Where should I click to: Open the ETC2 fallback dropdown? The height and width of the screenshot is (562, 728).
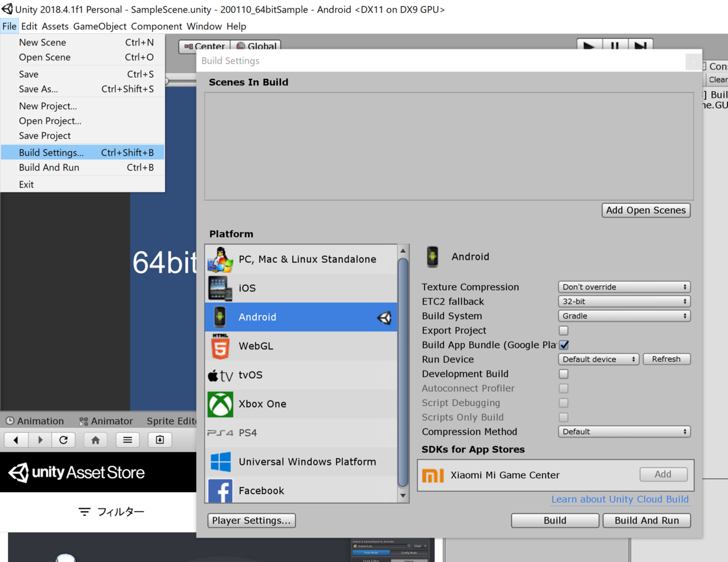click(x=624, y=302)
